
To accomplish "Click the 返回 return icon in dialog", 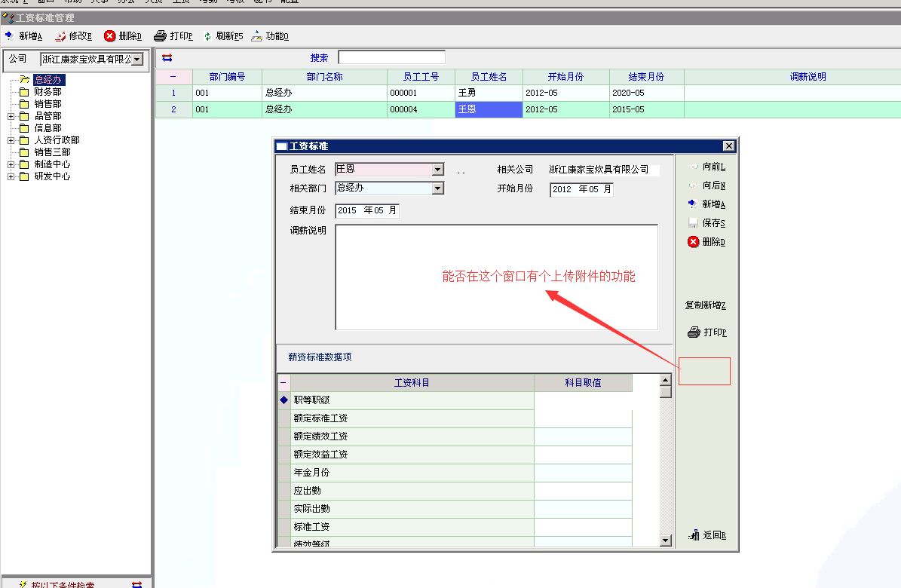I will [694, 535].
